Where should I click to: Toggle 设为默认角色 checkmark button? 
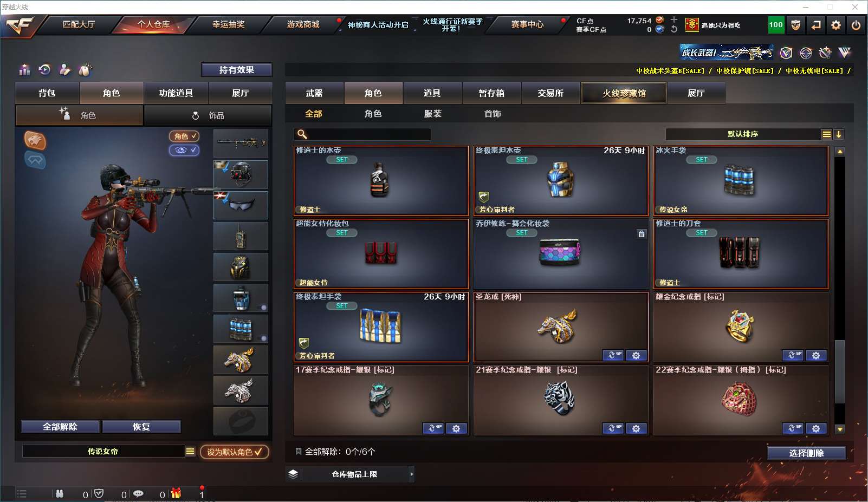coord(235,452)
